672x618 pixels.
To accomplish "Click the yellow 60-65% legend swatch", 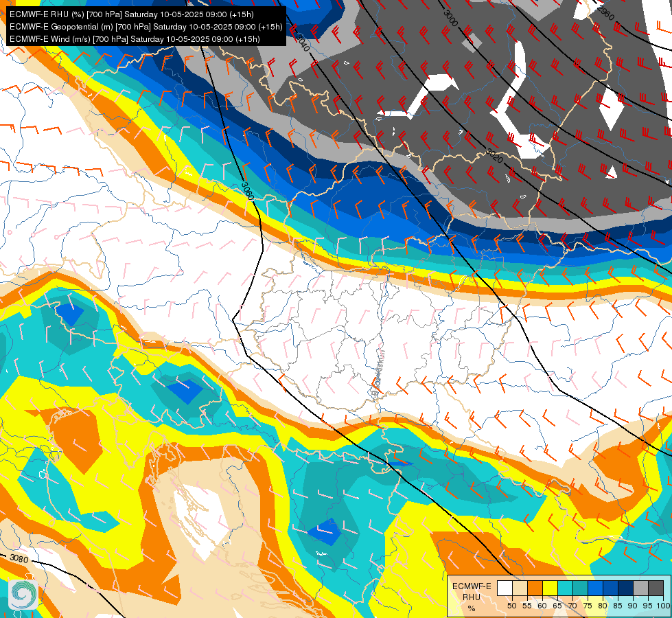I will [551, 588].
